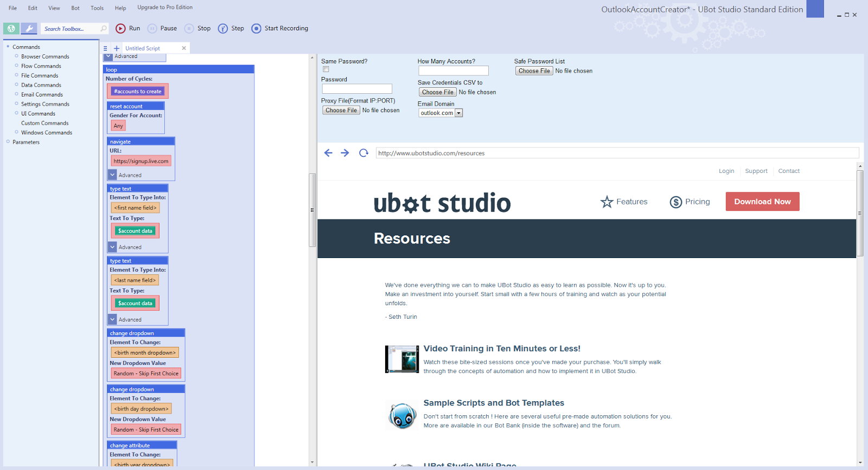This screenshot has width=868, height=470.
Task: Click the Search Toolbox magnifier icon
Action: pos(103,28)
